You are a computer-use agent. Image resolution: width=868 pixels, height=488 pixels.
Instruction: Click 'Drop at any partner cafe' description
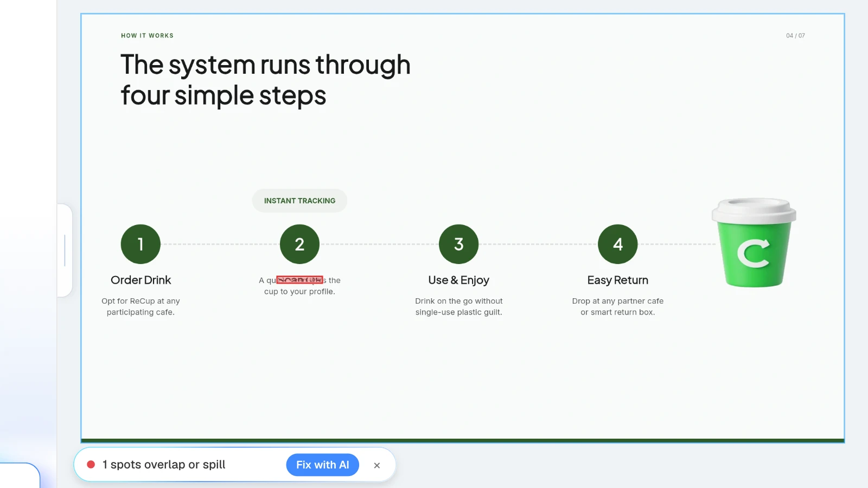617,301
